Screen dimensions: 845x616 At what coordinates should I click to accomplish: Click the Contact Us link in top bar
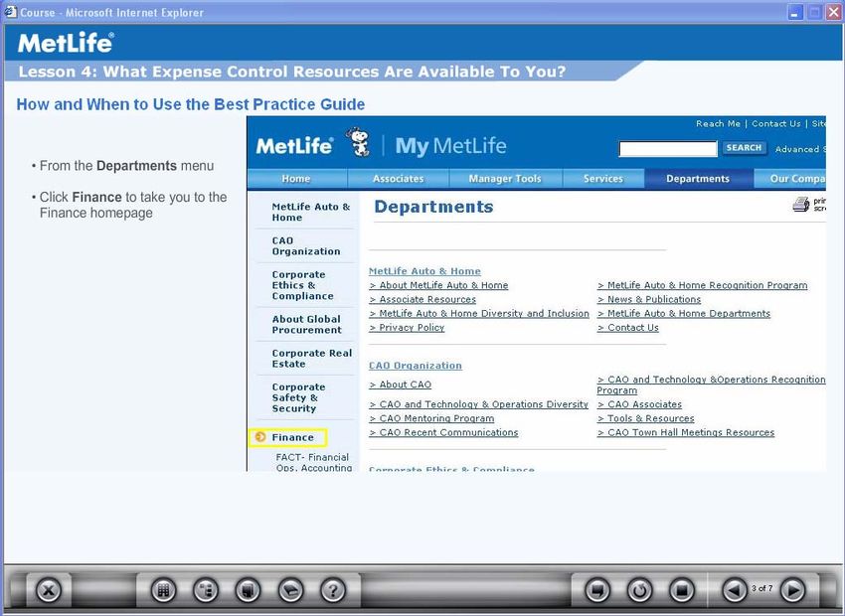[x=776, y=124]
